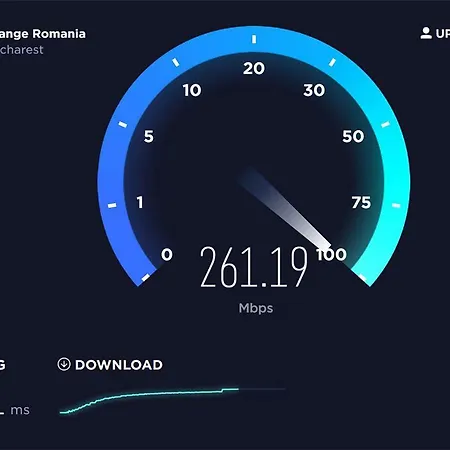The width and height of the screenshot is (450, 450).
Task: Click the 20 mark atop the gauge
Action: tap(254, 68)
